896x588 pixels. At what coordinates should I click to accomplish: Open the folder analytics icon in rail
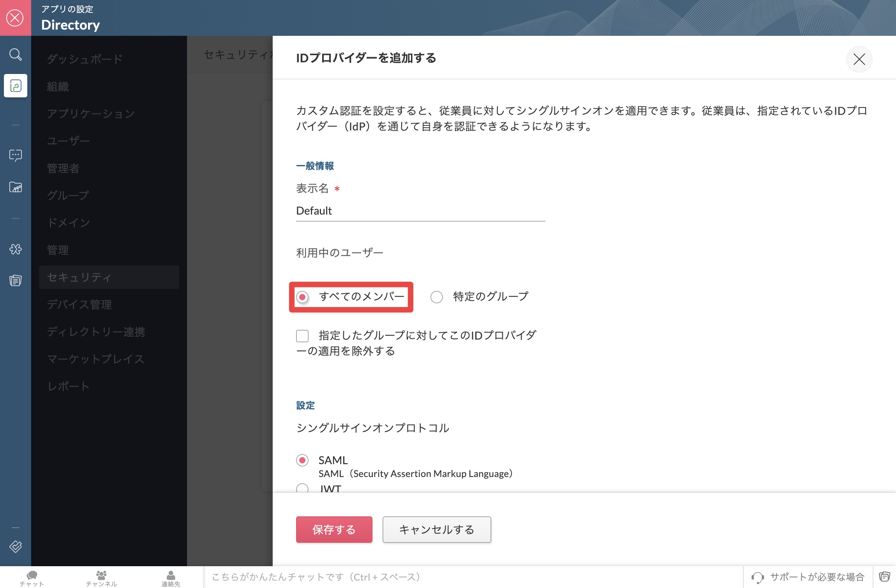(x=16, y=187)
